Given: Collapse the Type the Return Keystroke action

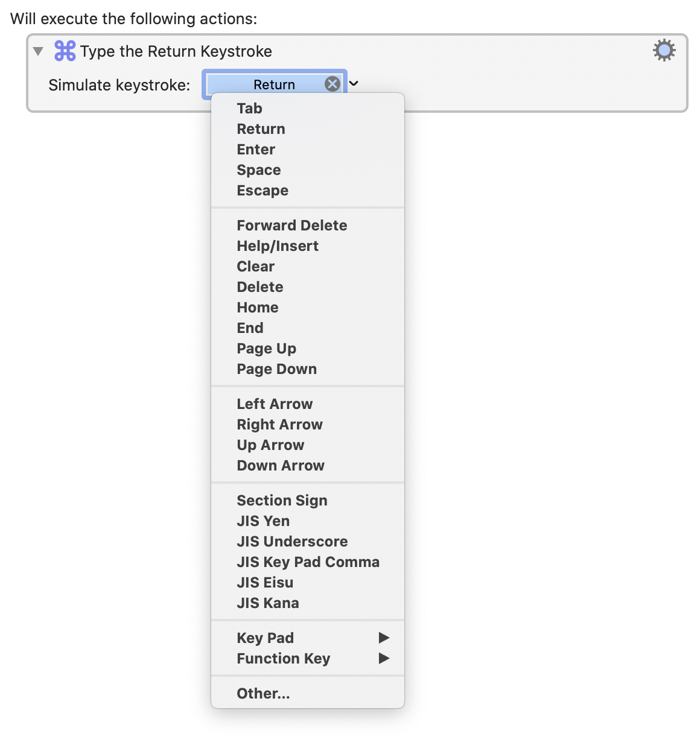Looking at the screenshot, I should click(38, 51).
